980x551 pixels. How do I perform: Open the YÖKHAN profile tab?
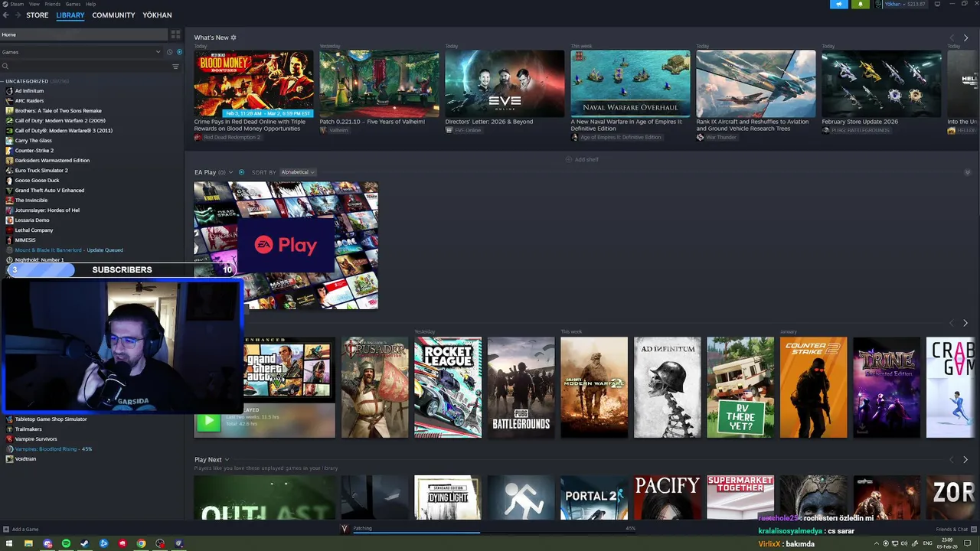(x=157, y=15)
